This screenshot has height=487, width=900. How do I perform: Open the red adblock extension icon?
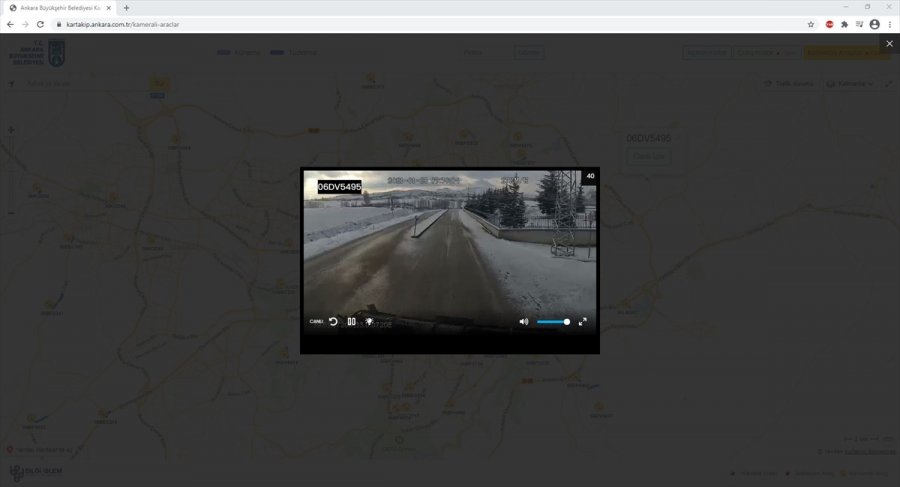[829, 24]
